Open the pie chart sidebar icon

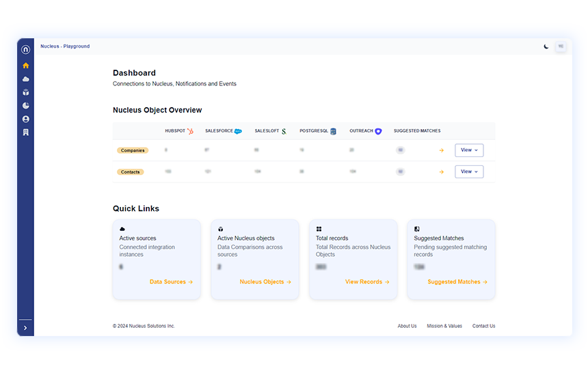click(25, 106)
